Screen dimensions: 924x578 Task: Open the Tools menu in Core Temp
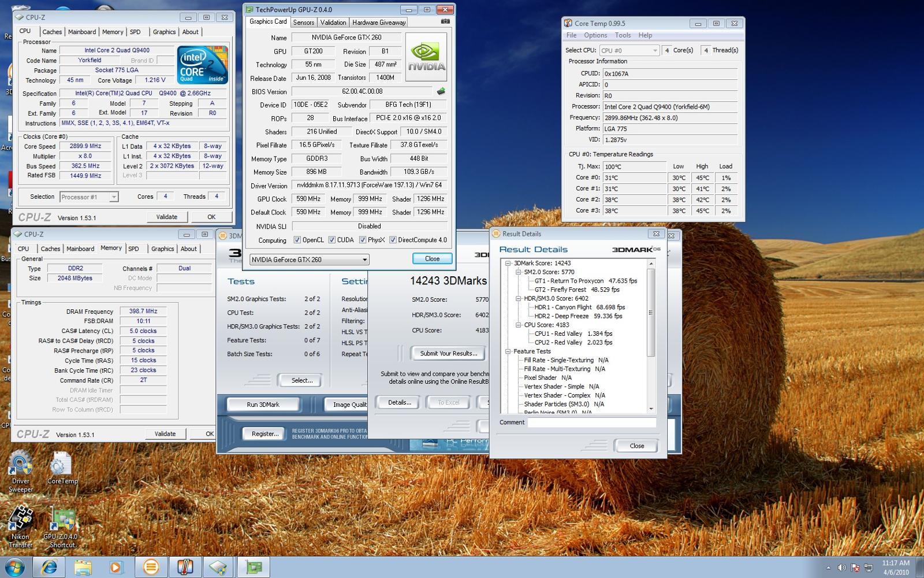(623, 35)
